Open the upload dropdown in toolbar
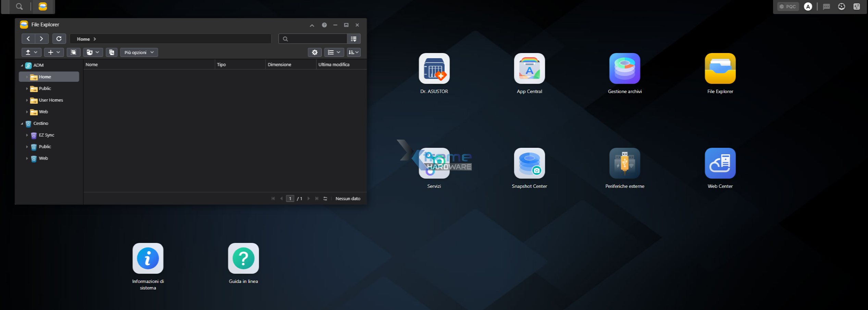 (x=32, y=52)
